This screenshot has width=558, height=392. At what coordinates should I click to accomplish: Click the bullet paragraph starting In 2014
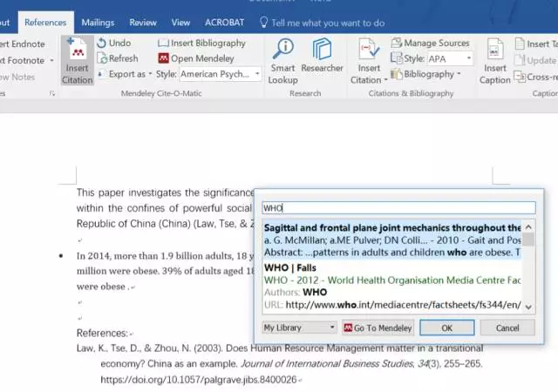tap(166, 271)
